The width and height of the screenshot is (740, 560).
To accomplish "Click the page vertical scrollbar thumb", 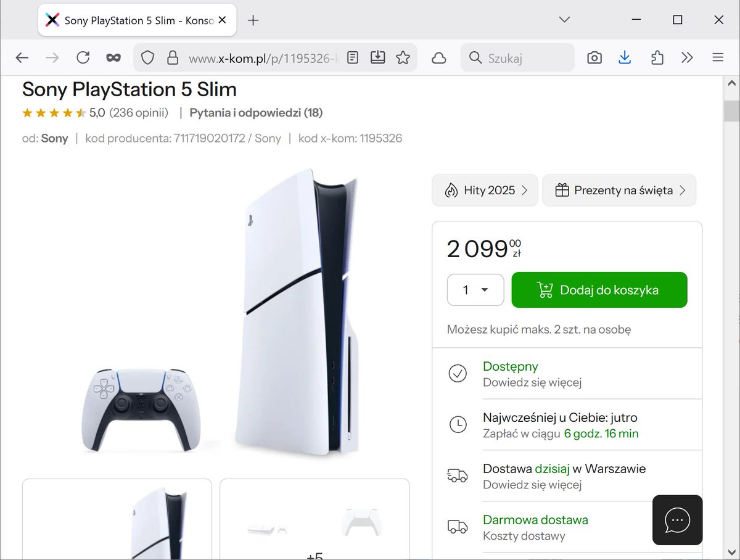I will [x=731, y=111].
